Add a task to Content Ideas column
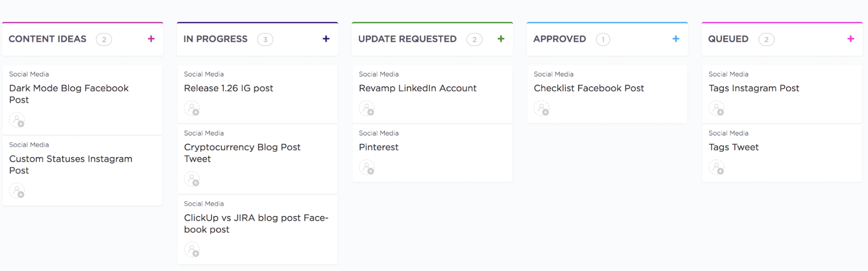Screen dimensions: 868x271 [151, 39]
